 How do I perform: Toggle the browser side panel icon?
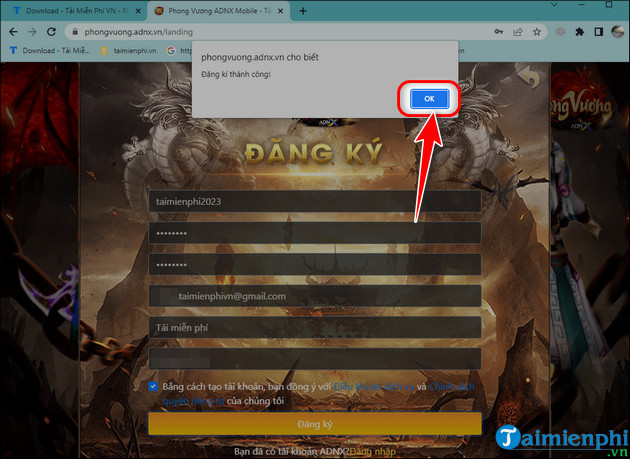599,32
